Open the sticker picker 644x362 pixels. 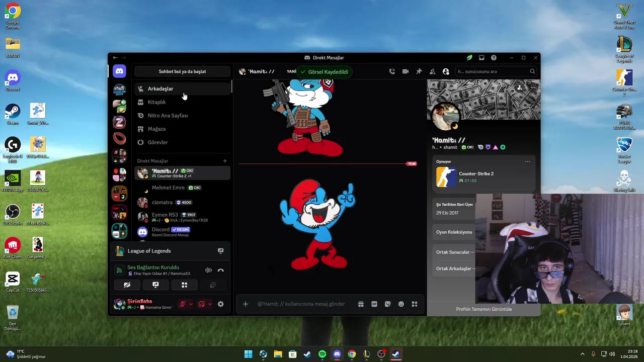[387, 304]
